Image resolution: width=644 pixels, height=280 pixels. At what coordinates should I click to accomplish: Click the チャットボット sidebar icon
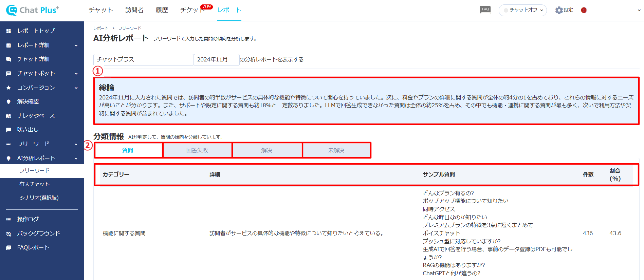pos(8,73)
